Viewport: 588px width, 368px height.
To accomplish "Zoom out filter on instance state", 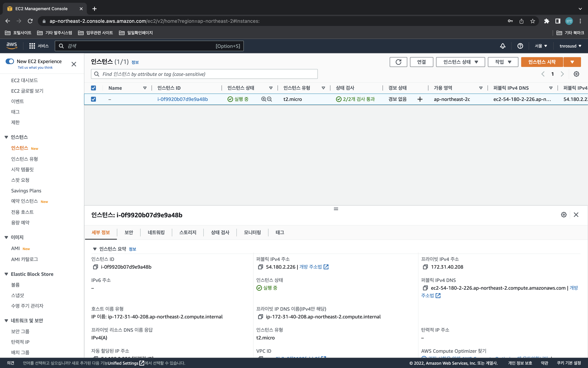I will click(x=269, y=99).
